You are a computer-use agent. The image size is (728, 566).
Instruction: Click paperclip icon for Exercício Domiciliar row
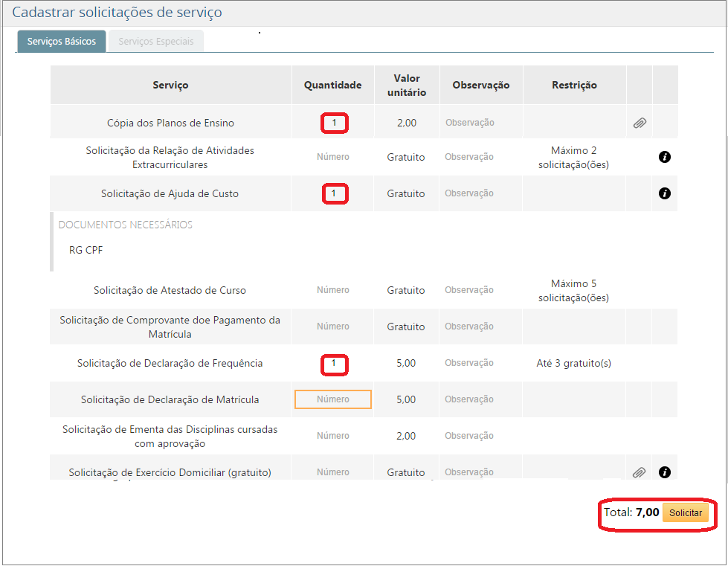pos(639,472)
